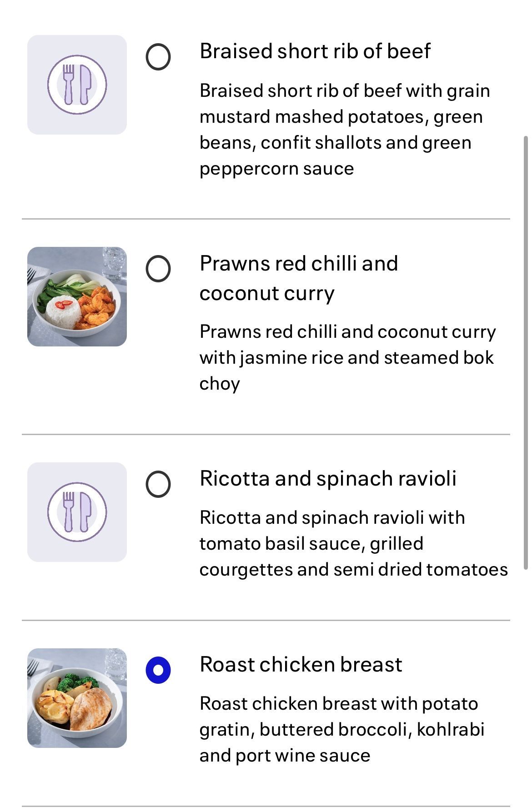Click the "Roast chicken breast" heading
532x812 pixels.
click(301, 664)
